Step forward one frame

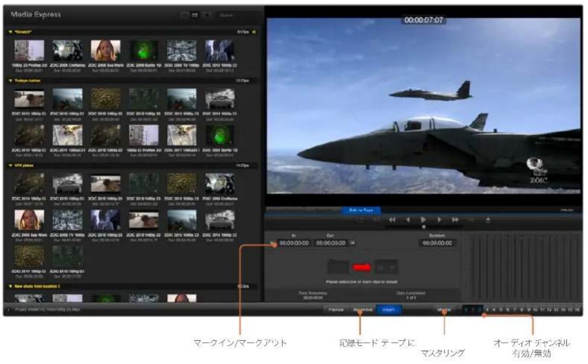tap(439, 220)
